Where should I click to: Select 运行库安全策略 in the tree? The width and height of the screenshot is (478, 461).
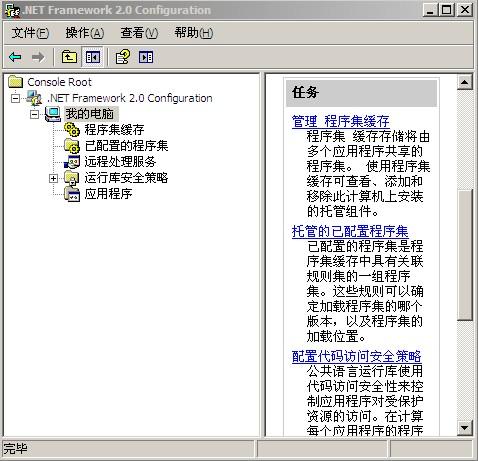tap(126, 178)
